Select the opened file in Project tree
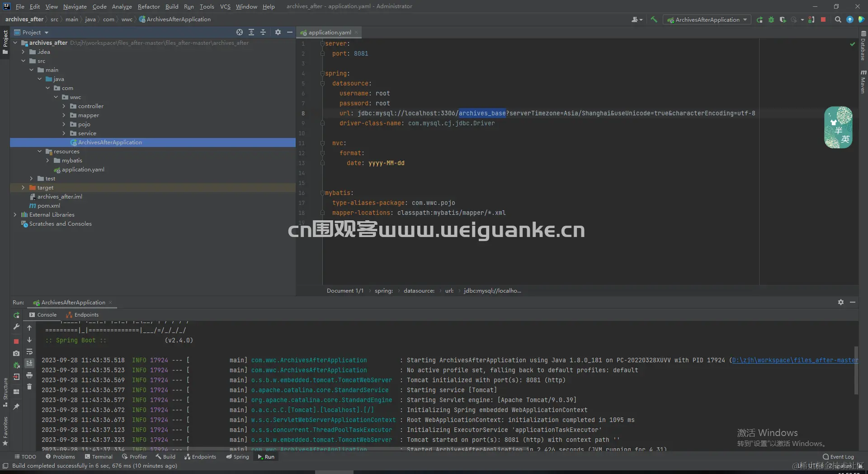 point(239,32)
